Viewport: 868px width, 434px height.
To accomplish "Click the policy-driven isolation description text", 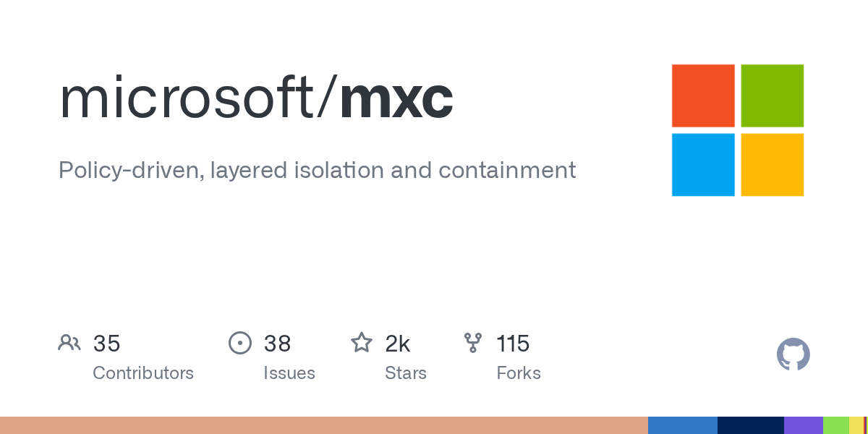I will [x=318, y=171].
